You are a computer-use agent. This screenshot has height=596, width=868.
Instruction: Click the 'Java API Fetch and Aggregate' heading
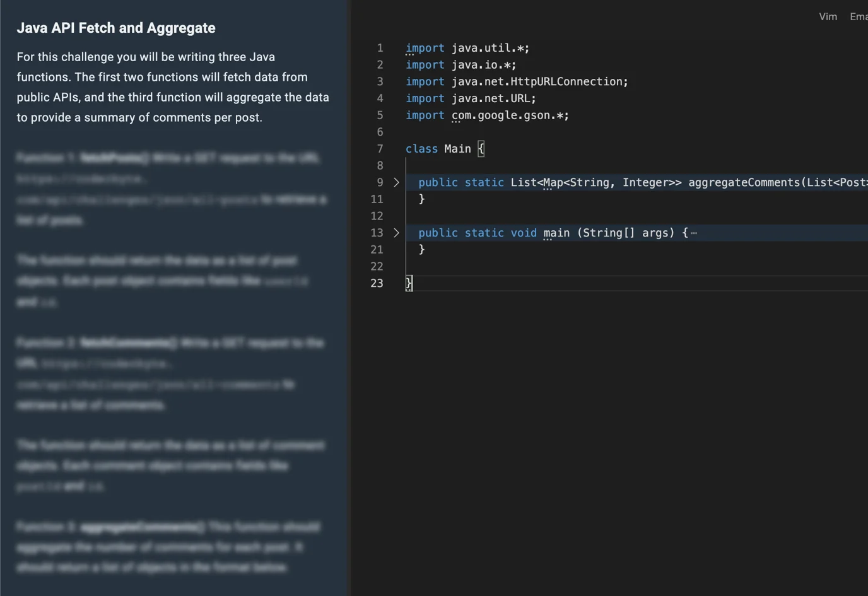coord(116,28)
